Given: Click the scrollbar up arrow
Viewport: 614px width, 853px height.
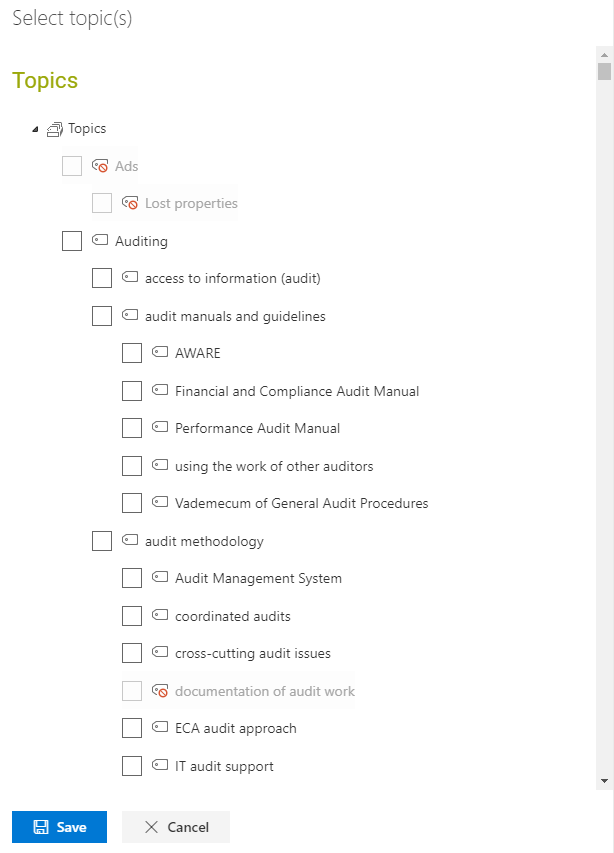Looking at the screenshot, I should [x=604, y=55].
